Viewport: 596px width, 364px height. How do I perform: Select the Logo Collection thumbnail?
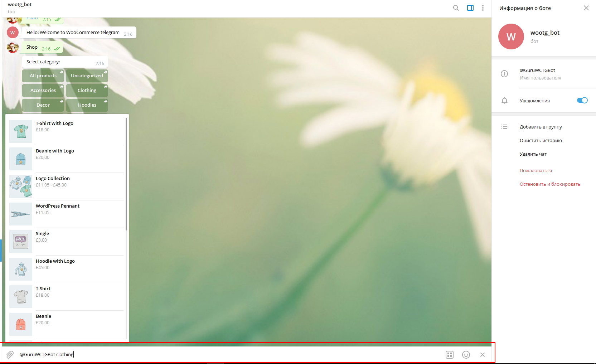pos(21,186)
